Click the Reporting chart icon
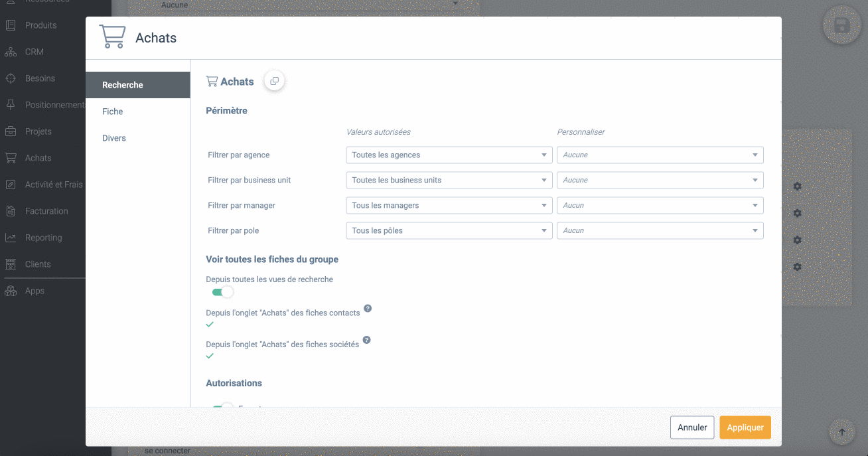 point(11,238)
